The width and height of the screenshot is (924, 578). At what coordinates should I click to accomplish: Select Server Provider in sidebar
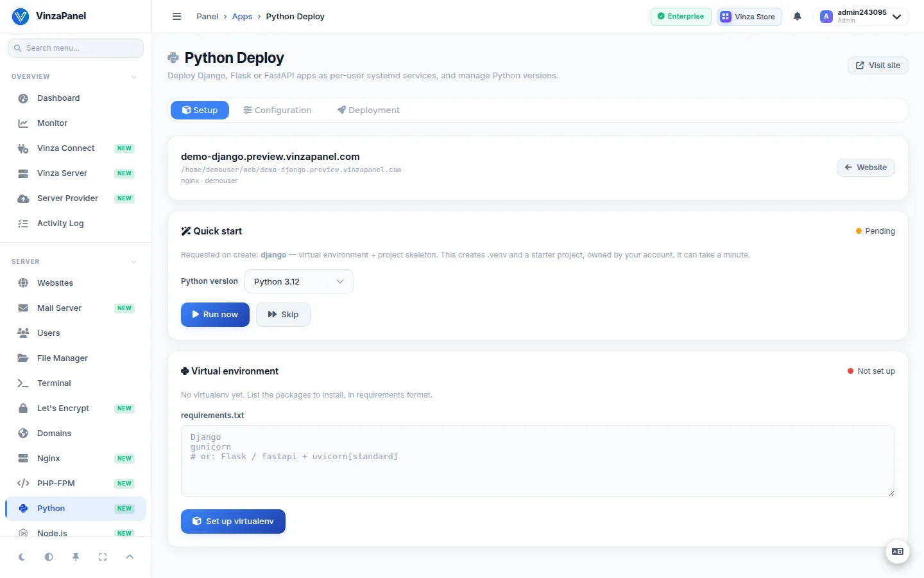click(76, 198)
